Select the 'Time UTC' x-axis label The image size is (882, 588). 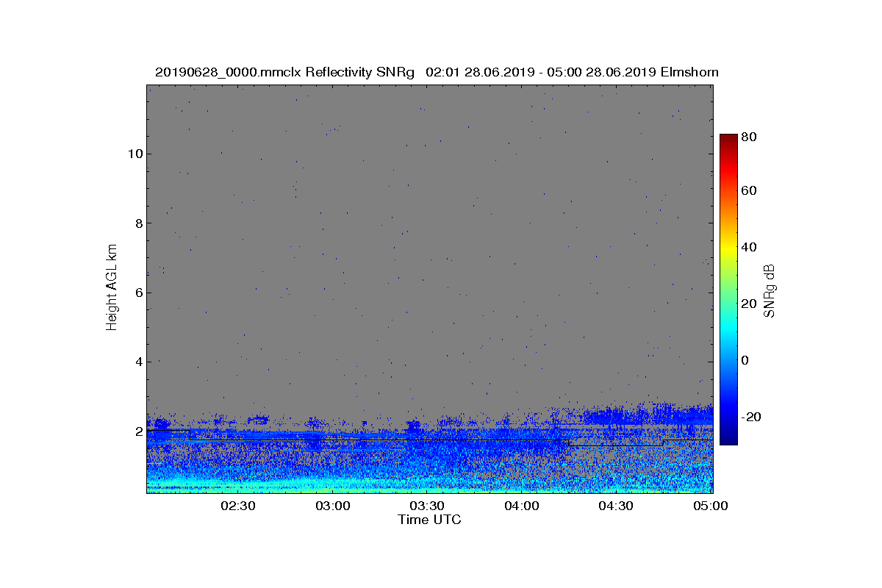430,520
